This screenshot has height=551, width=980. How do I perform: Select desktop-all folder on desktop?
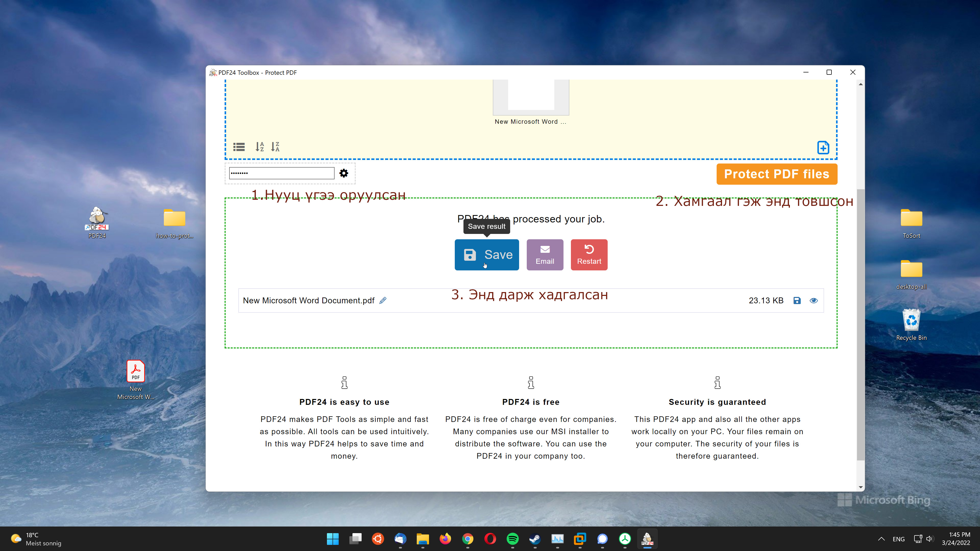coord(912,274)
